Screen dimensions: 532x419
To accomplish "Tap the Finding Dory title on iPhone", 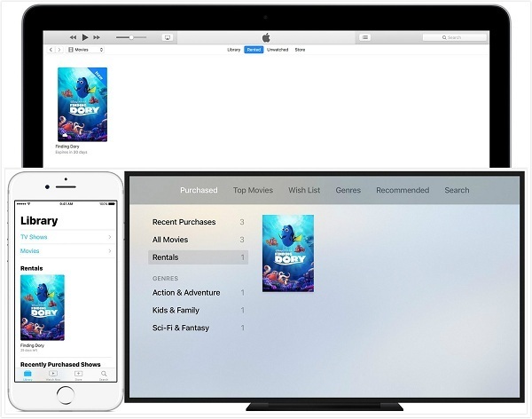I will pyautogui.click(x=32, y=345).
